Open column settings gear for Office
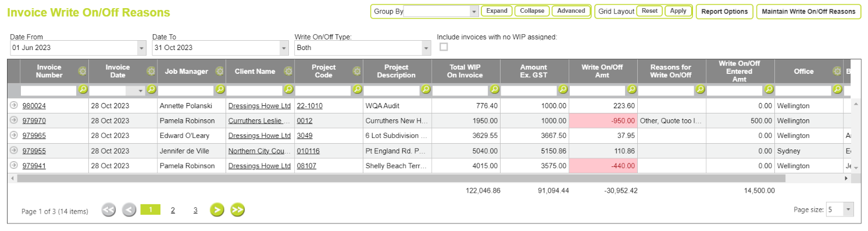The image size is (868, 231). (837, 71)
